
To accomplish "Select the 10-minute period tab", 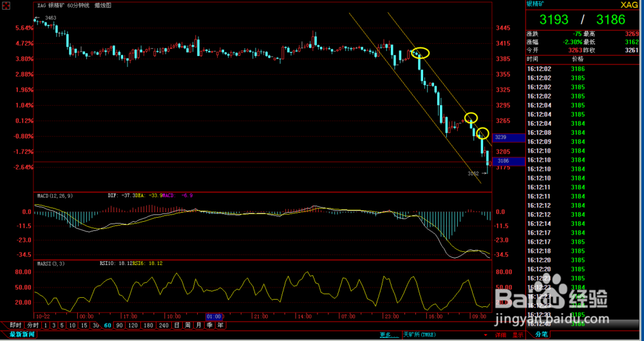I will coord(72,326).
